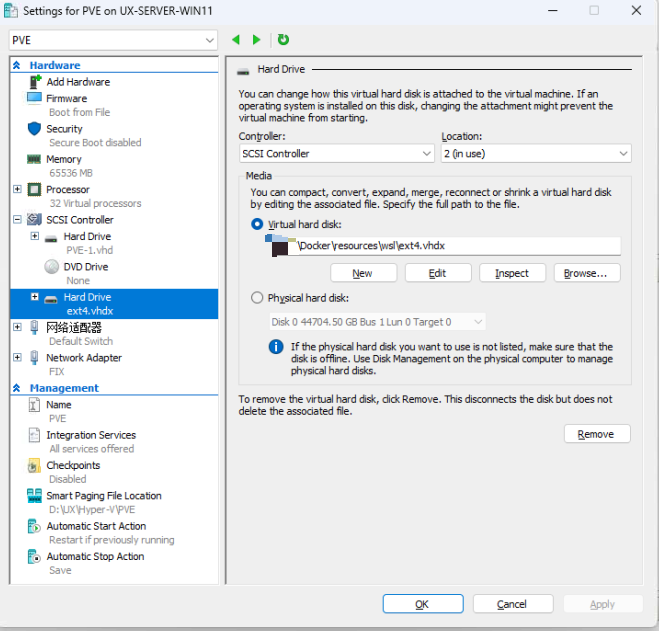Select the Physical hard disk radio button
Viewport: 659px width, 631px height.
[x=258, y=298]
